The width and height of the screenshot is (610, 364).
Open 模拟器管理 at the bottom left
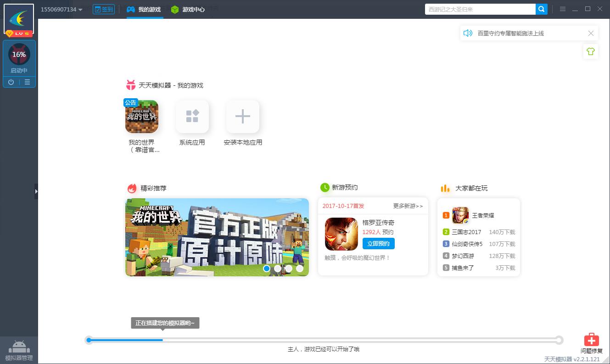(19, 349)
